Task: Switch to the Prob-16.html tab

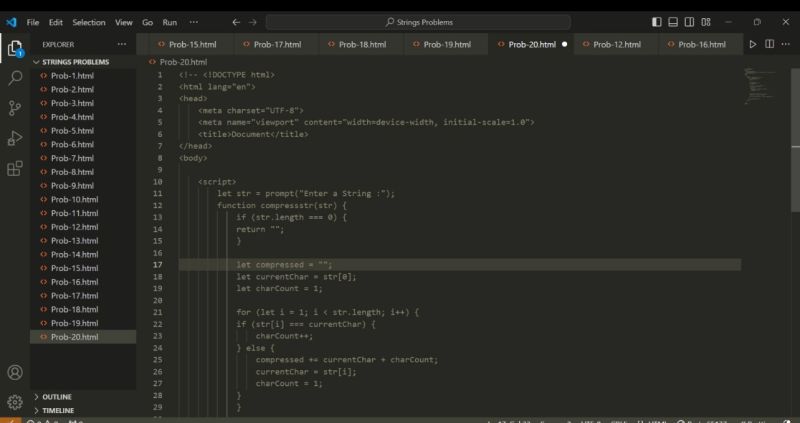Action: (x=702, y=44)
